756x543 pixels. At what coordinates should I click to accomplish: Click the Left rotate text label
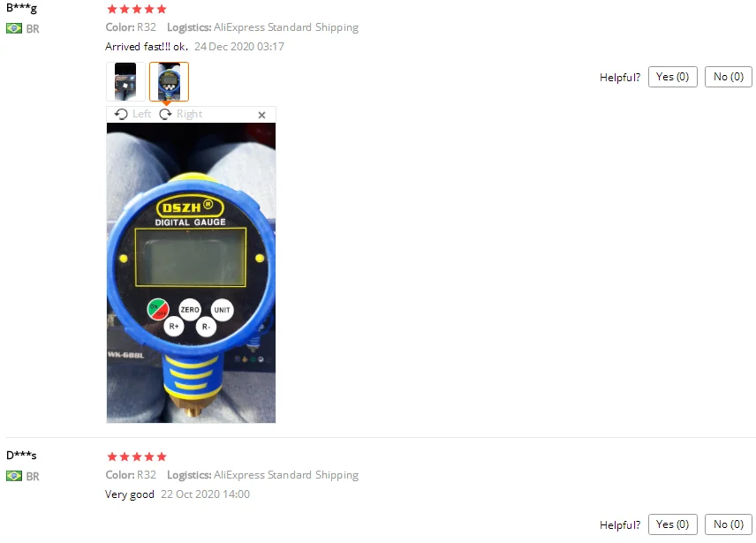click(x=141, y=114)
